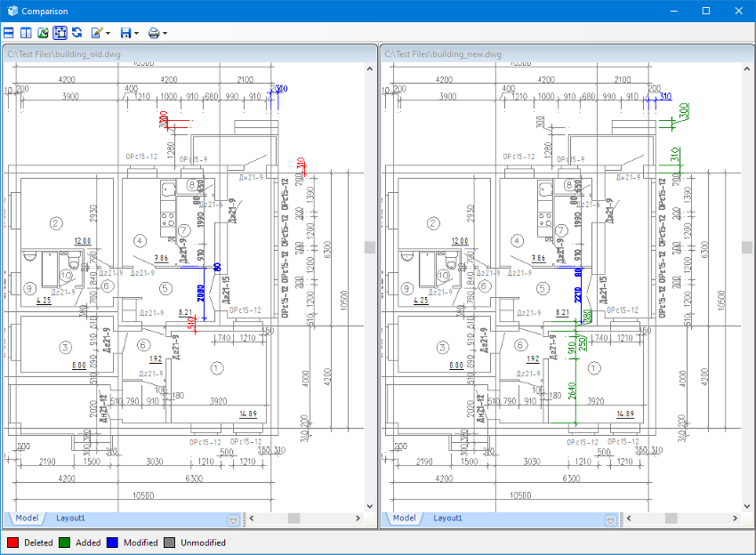756x555 pixels.
Task: Select Layout1 tab in building_old pane
Action: point(70,518)
